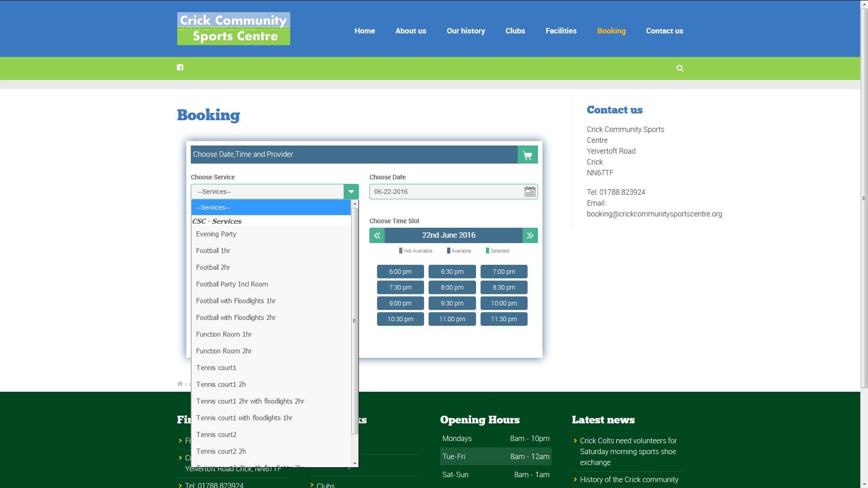Choose Football 1hr service
868x488 pixels.
271,251
